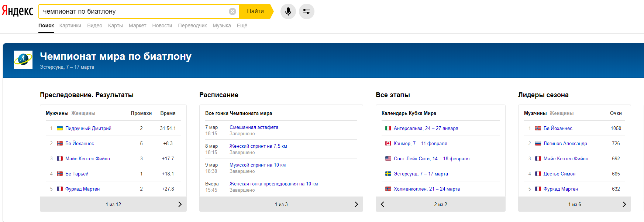
Task: Open the search settings sliders icon
Action: coord(307,11)
